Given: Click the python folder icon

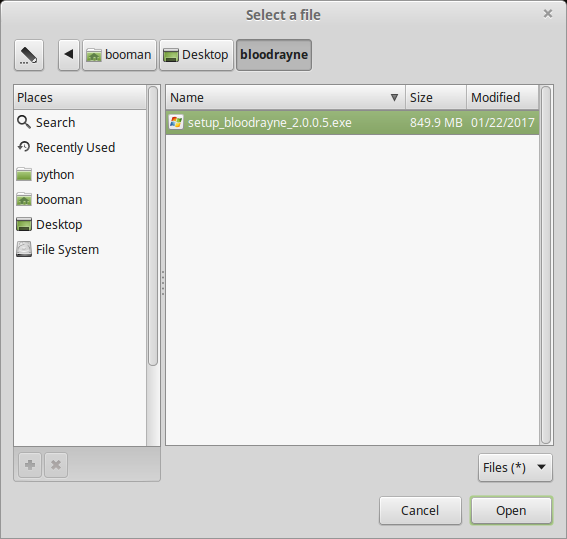Looking at the screenshot, I should (x=24, y=174).
